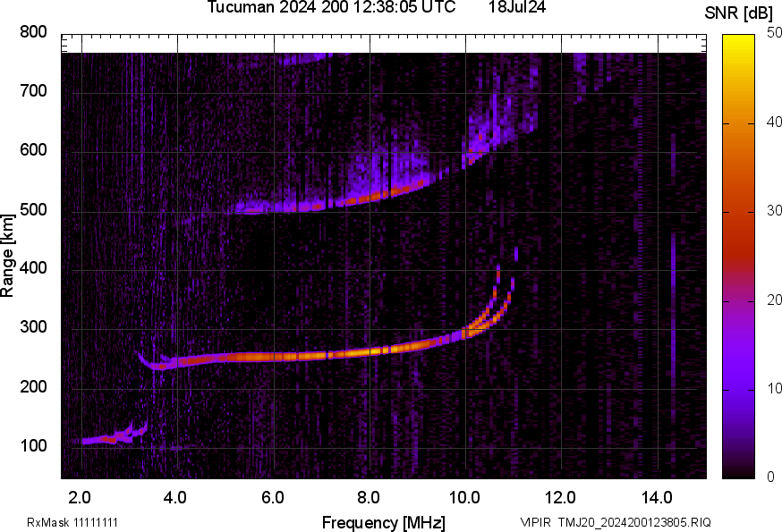The height and width of the screenshot is (532, 782).
Task: Click the "SNR [dB]" colorbar title
Action: [x=738, y=13]
